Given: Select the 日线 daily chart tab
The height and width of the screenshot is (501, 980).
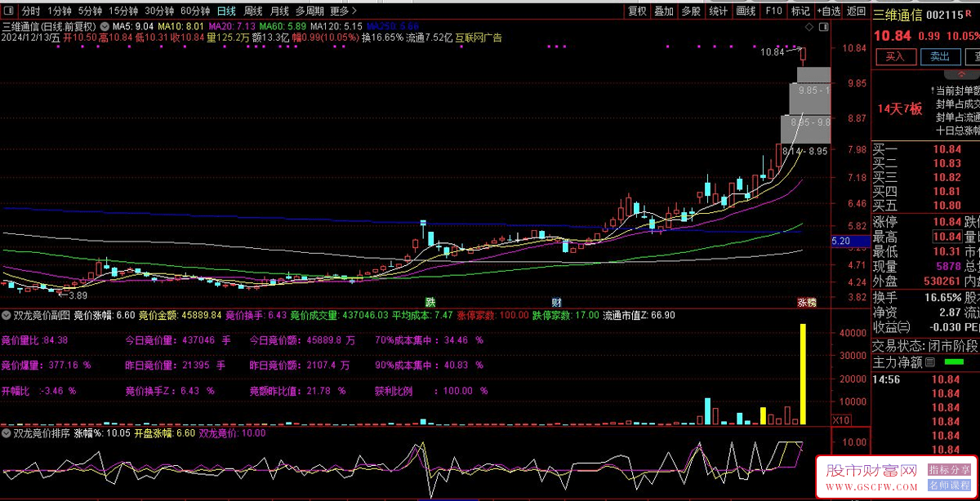Looking at the screenshot, I should (226, 11).
